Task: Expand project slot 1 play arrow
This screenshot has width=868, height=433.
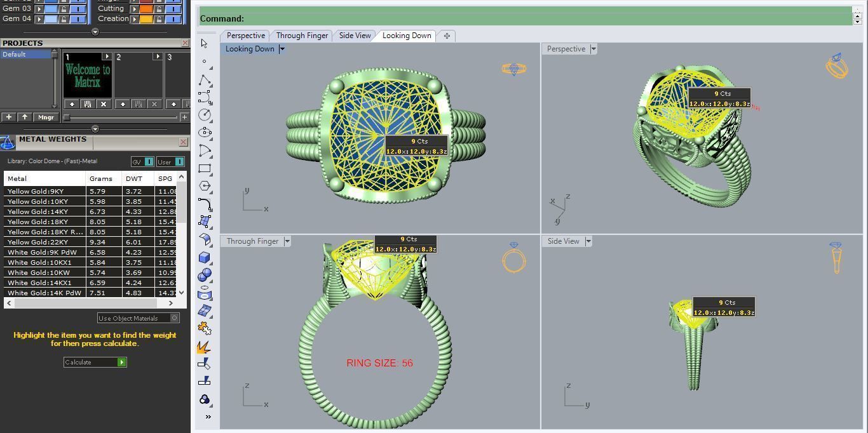Action: pyautogui.click(x=107, y=57)
